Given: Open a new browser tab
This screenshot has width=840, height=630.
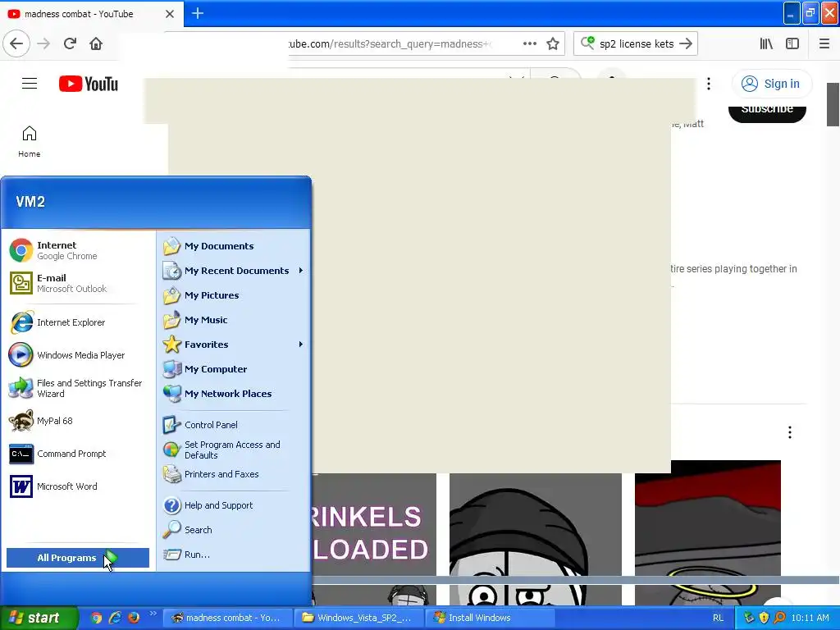Looking at the screenshot, I should [198, 13].
